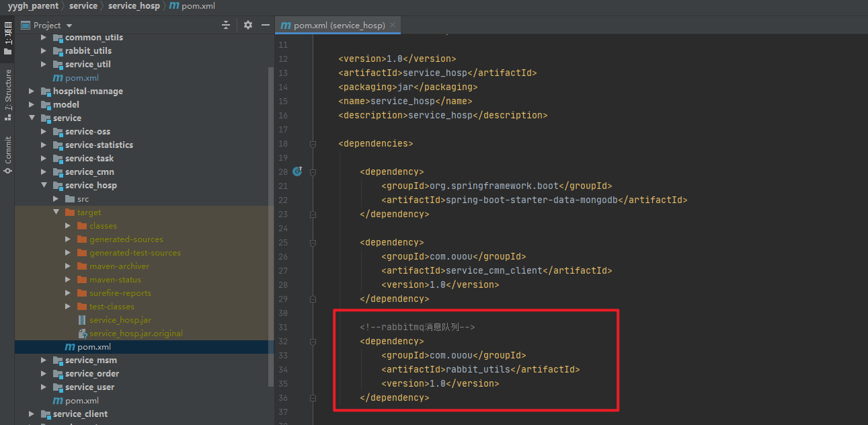Click service in the breadcrumb bar
Image resolution: width=868 pixels, height=425 pixels.
(x=83, y=6)
